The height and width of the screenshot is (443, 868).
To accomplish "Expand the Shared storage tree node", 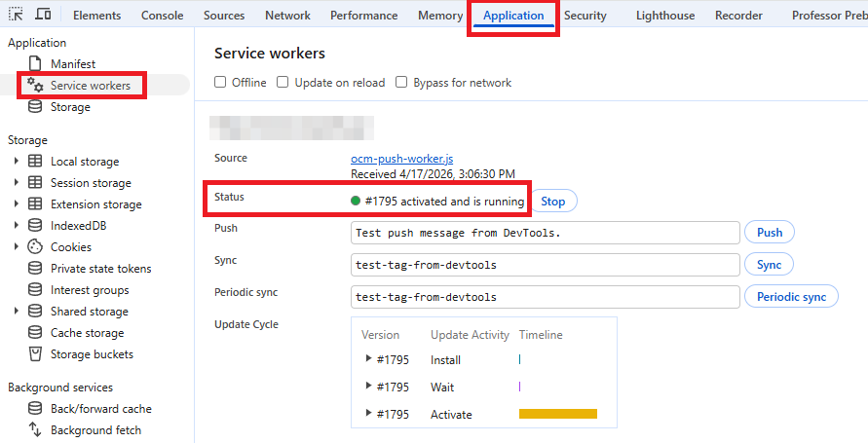I will (x=16, y=312).
